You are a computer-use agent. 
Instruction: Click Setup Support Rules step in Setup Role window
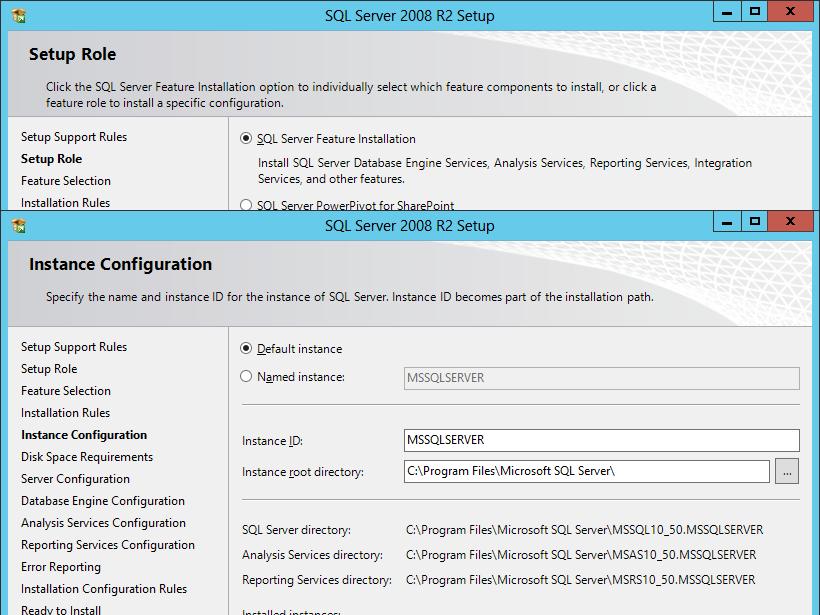tap(74, 137)
